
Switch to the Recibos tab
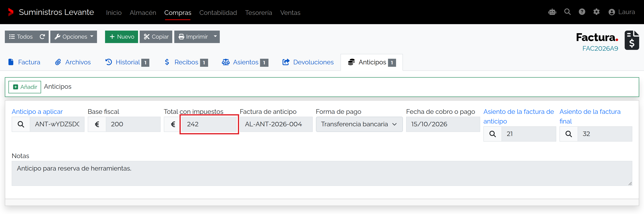[186, 62]
